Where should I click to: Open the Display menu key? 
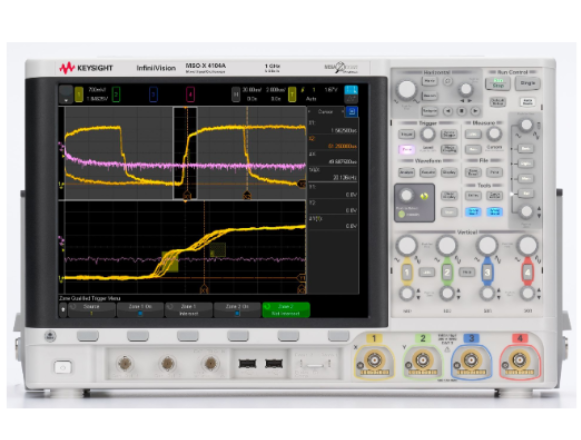[449, 172]
